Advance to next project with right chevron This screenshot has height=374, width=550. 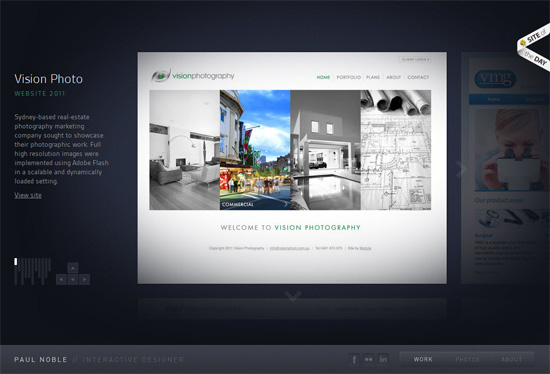pyautogui.click(x=462, y=169)
